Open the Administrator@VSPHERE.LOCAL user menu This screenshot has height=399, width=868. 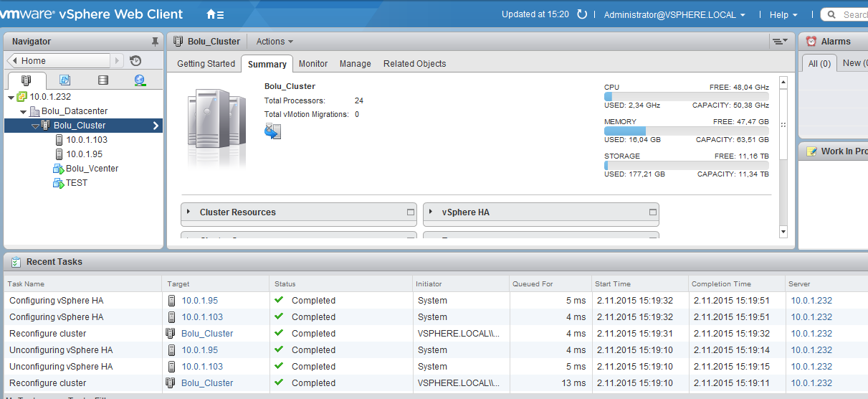(x=674, y=14)
